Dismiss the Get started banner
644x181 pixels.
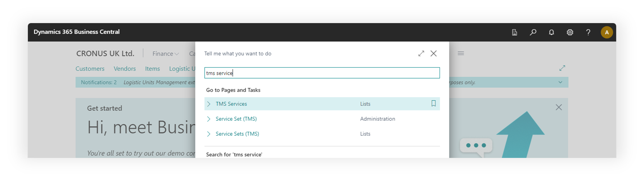coord(559,107)
